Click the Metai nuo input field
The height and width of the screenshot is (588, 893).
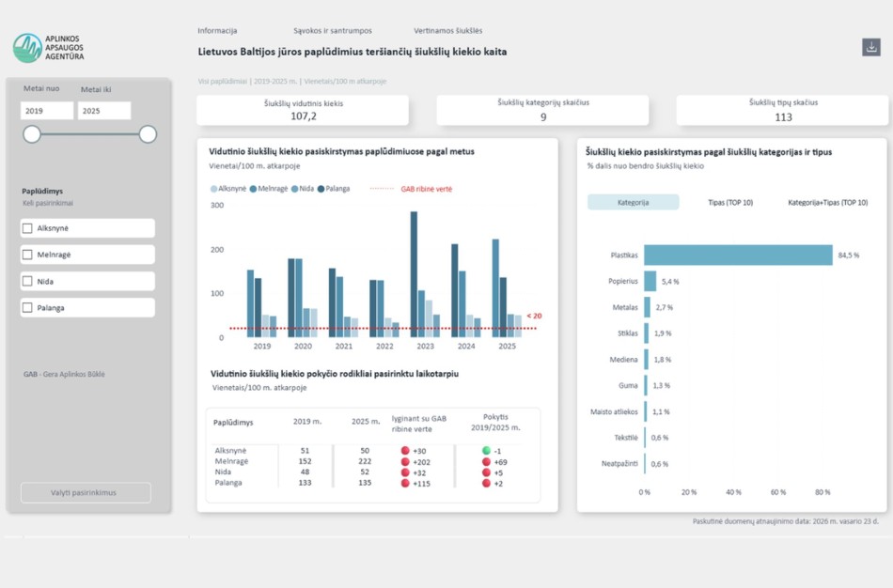click(47, 111)
